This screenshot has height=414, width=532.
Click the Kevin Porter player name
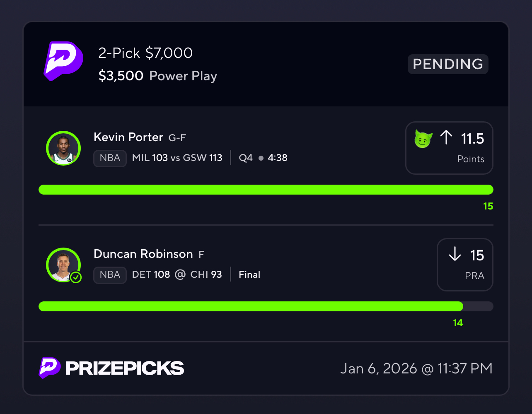(128, 137)
